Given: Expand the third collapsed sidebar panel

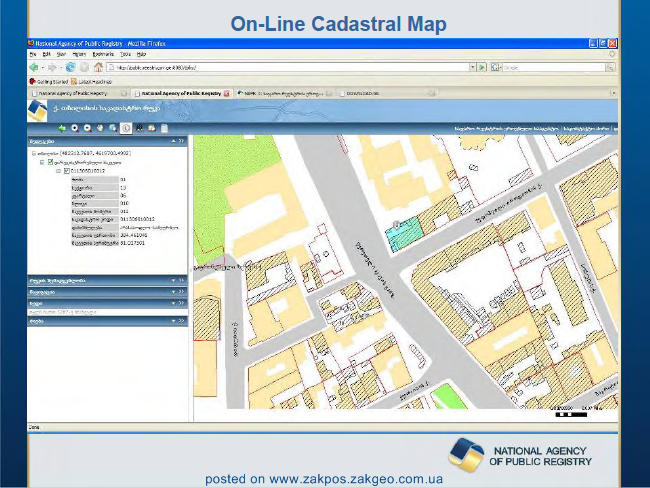Looking at the screenshot, I should pos(173,292).
